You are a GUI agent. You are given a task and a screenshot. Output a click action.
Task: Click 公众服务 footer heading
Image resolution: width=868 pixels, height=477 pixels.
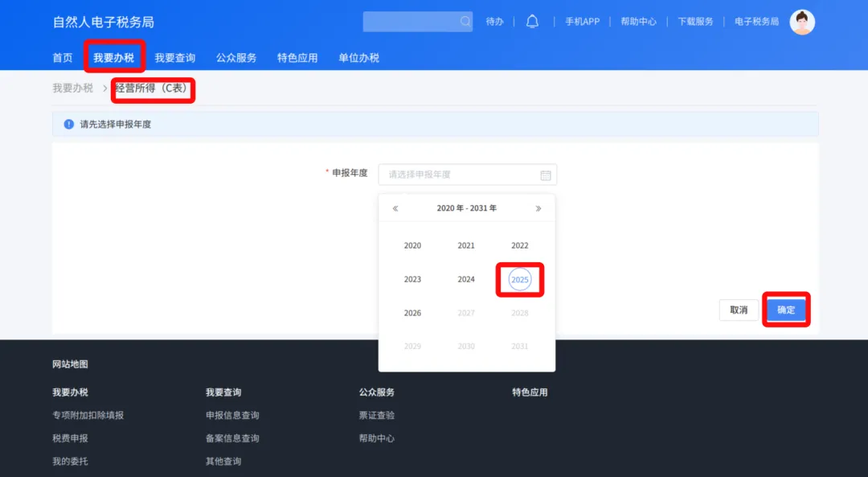376,393
